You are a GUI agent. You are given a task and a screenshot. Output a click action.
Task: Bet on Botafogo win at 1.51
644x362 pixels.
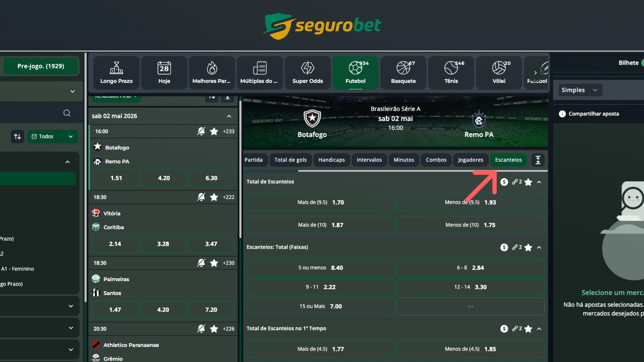[x=116, y=178]
